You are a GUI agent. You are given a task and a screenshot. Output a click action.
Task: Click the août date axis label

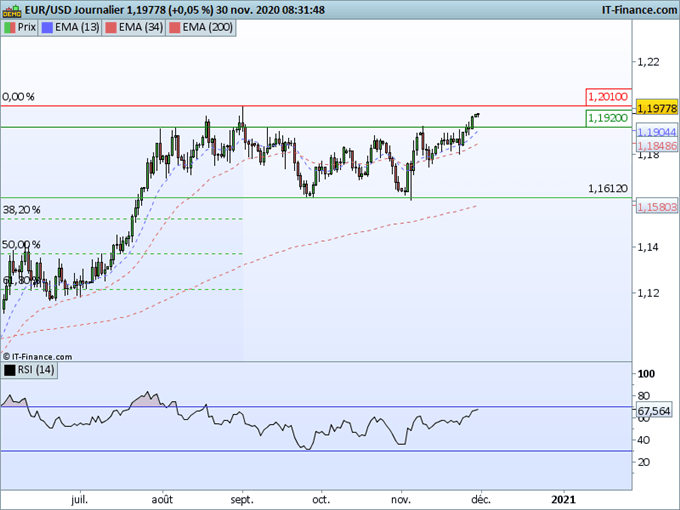162,500
